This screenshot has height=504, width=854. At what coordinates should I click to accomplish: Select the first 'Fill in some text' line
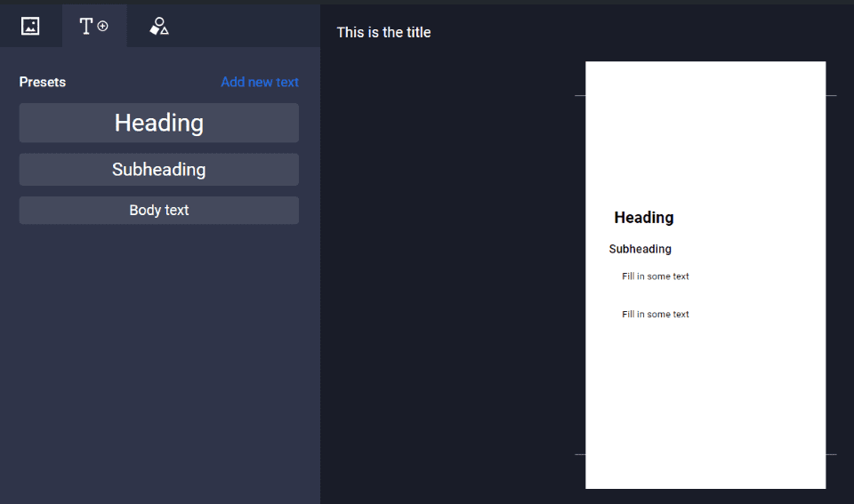click(x=656, y=276)
